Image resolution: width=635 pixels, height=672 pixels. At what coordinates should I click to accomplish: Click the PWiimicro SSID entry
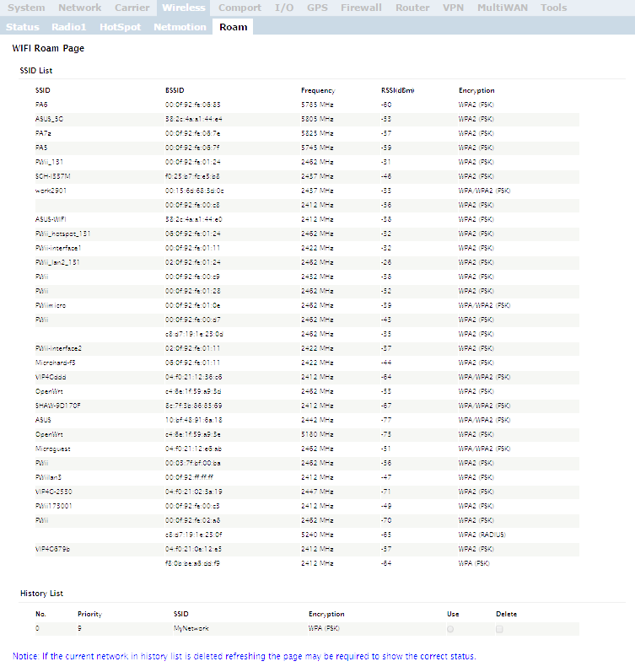[51, 305]
